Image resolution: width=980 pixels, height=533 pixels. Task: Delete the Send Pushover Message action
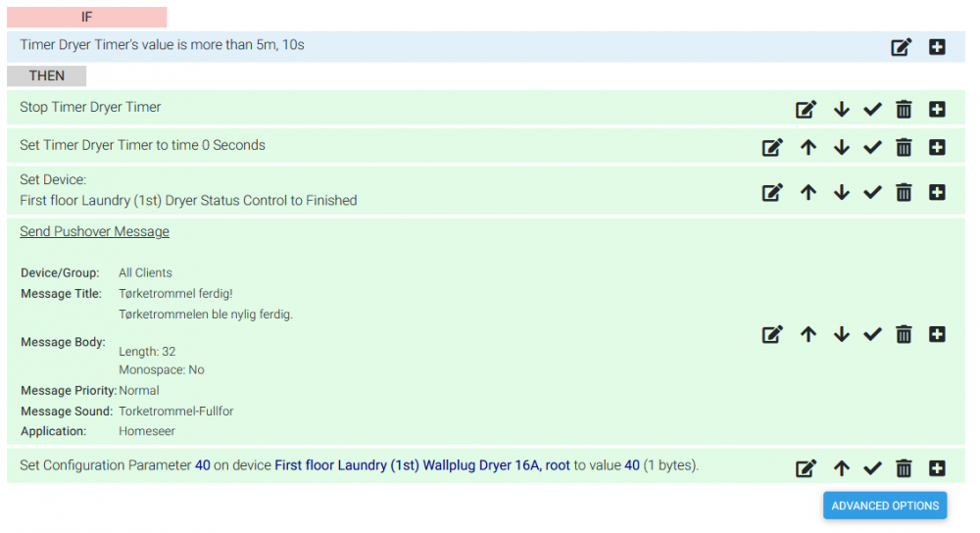point(904,335)
